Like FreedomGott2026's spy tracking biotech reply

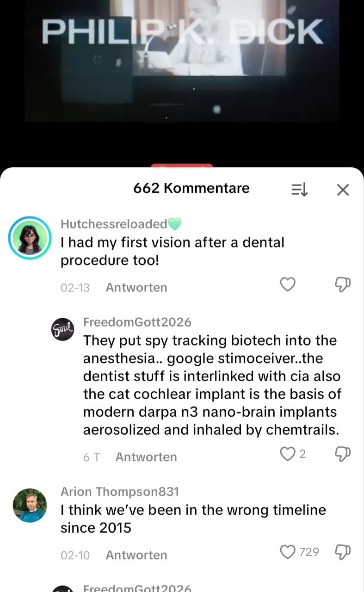click(x=288, y=454)
